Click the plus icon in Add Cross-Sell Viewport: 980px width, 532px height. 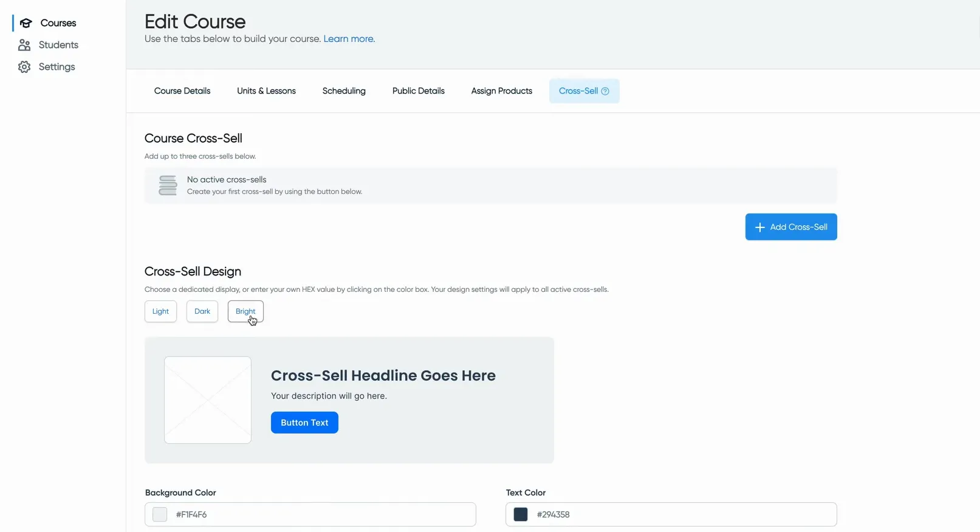point(759,227)
